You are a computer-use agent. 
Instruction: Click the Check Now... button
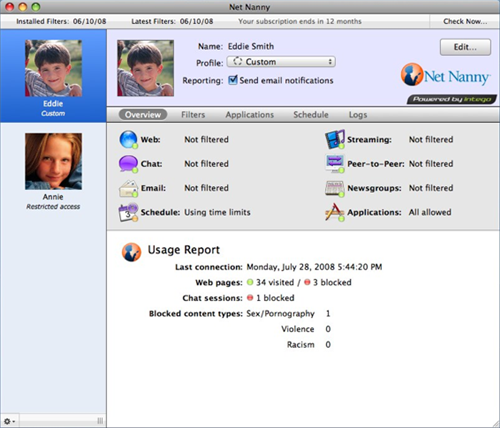tap(465, 21)
